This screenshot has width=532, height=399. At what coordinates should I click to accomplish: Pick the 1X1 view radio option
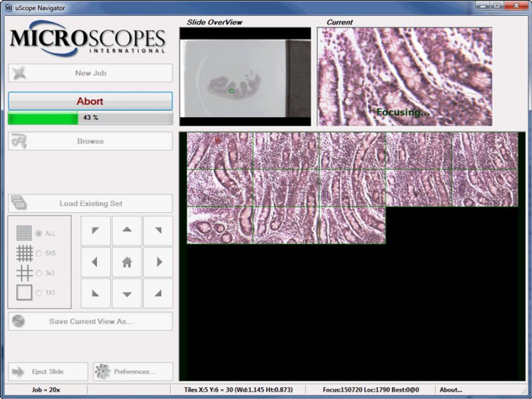tap(39, 293)
